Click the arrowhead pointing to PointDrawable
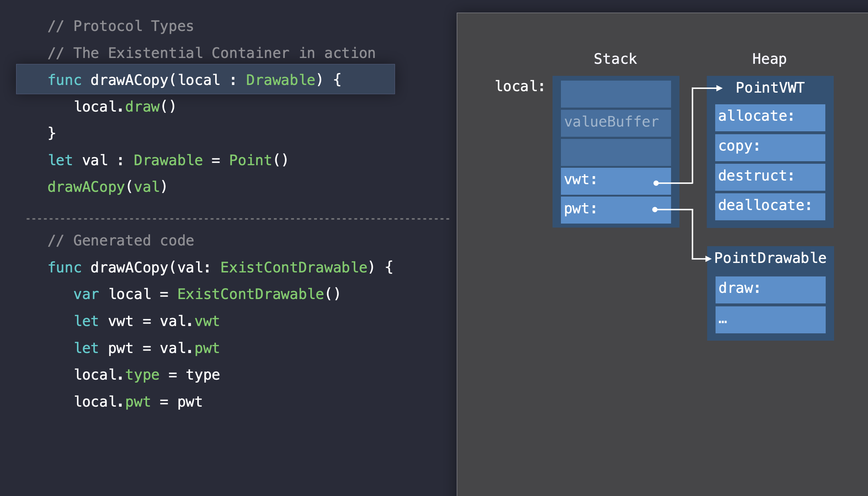The image size is (868, 496). click(x=708, y=259)
